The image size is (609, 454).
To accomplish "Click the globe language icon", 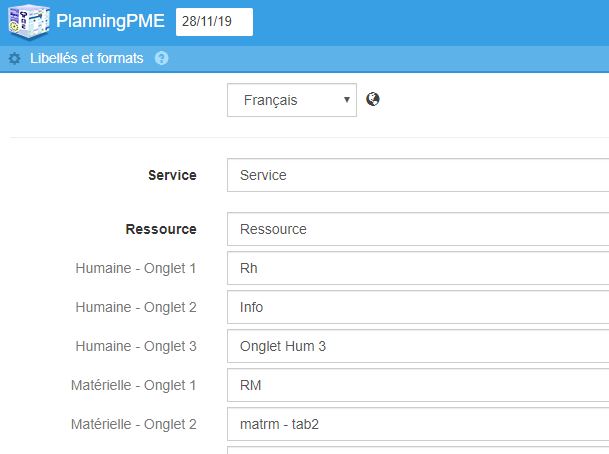I will point(373,99).
